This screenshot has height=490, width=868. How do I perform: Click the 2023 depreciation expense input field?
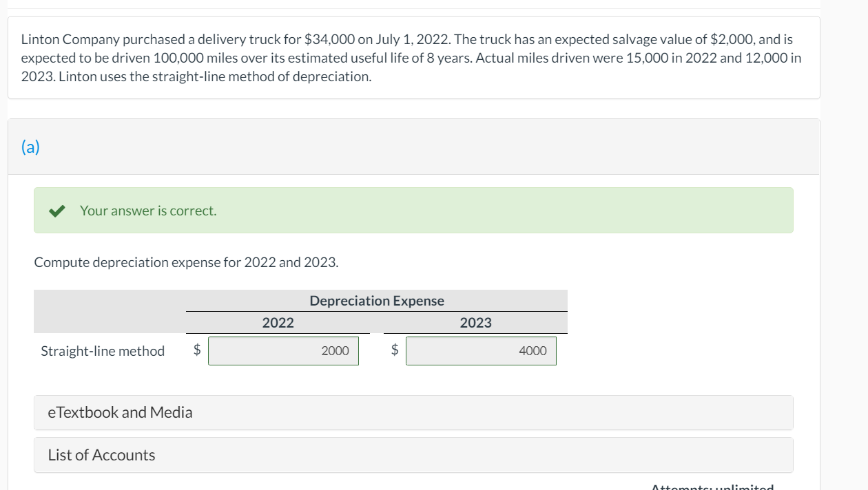coord(481,350)
